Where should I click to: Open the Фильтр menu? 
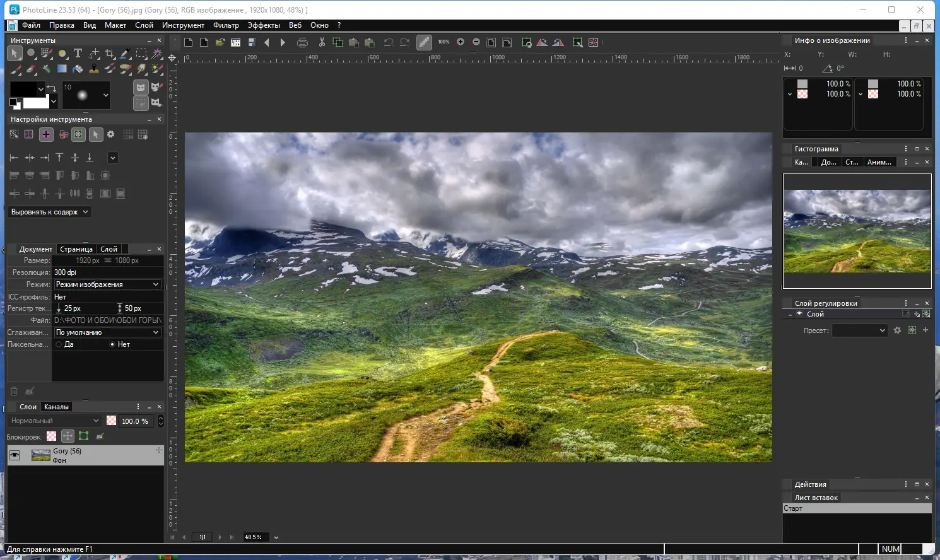point(226,25)
